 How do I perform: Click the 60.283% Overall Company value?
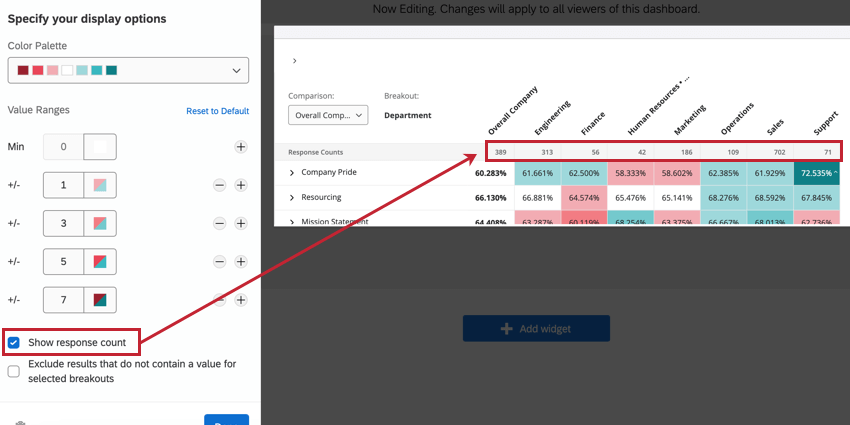pyautogui.click(x=491, y=174)
